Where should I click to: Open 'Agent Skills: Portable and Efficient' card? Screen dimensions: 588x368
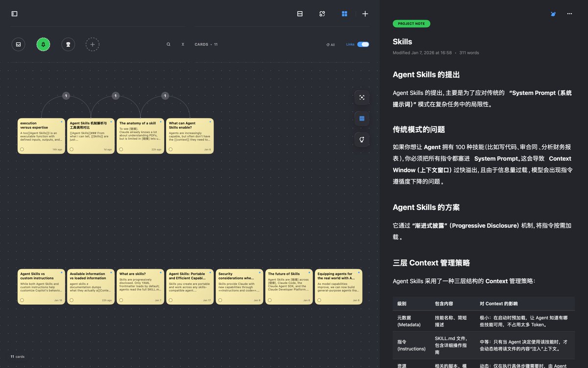[190, 287]
